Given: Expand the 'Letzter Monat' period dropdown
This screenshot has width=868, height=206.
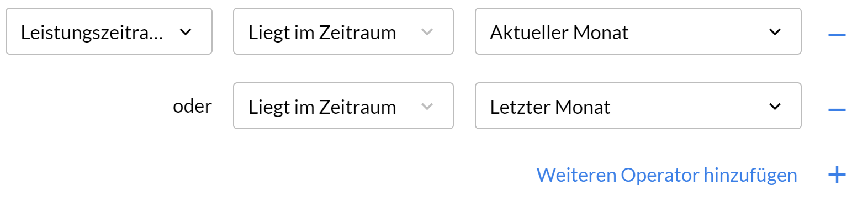Looking at the screenshot, I should [x=638, y=106].
